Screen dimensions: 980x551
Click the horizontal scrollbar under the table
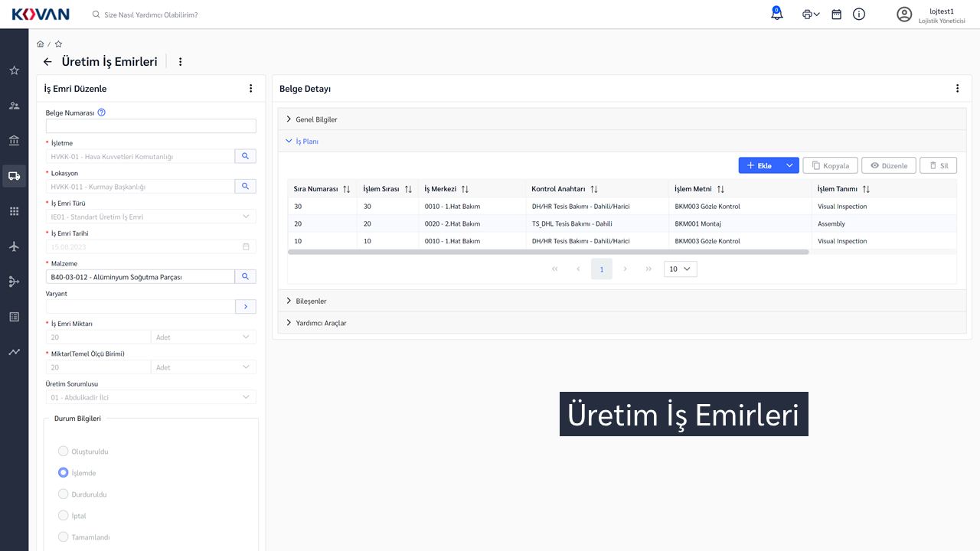(x=548, y=251)
